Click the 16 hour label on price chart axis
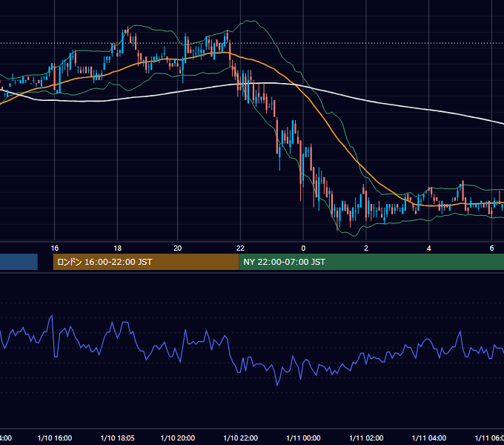The height and width of the screenshot is (445, 504). point(55,248)
